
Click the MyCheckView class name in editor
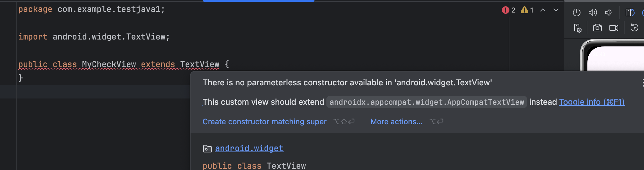click(109, 64)
